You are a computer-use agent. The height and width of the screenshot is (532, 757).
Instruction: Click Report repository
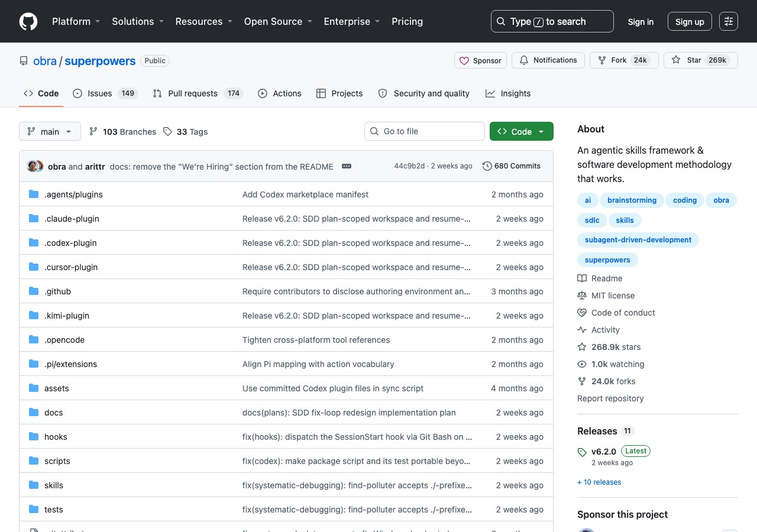click(610, 398)
